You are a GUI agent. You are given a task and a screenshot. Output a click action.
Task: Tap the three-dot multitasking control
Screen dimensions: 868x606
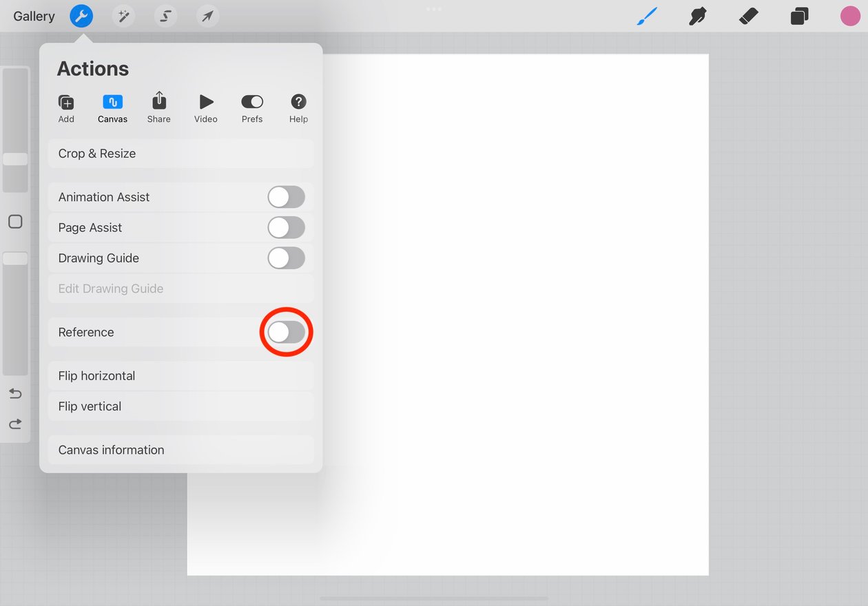point(434,9)
